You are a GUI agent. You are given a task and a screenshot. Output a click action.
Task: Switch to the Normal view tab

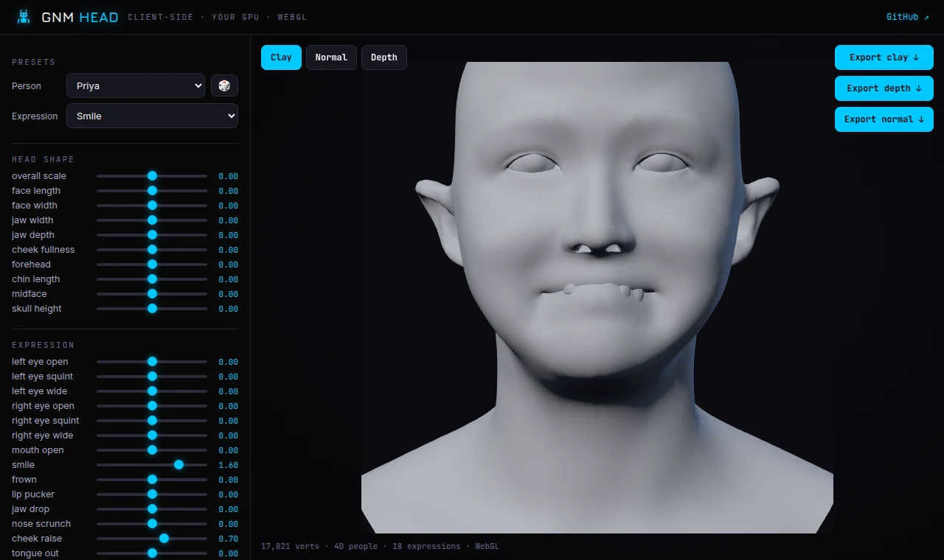tap(331, 57)
